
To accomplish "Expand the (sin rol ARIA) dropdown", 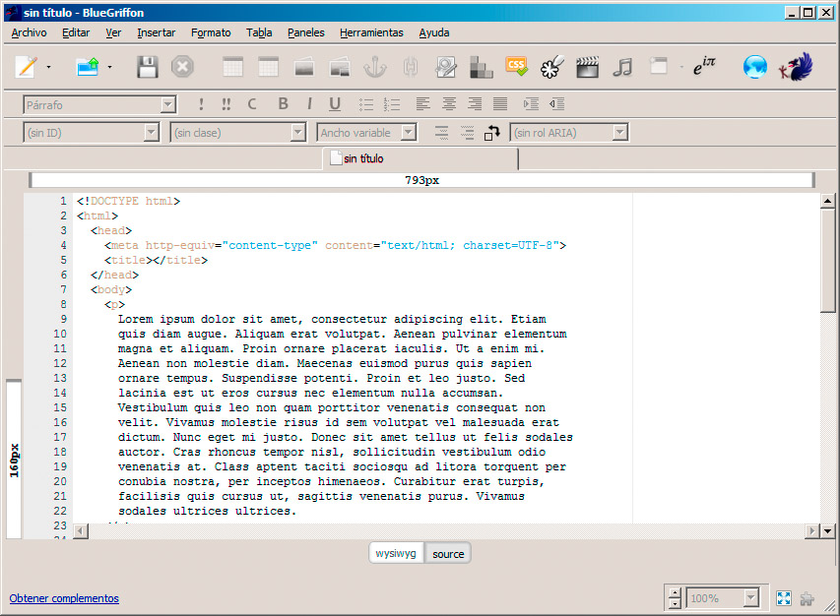I will pos(619,132).
